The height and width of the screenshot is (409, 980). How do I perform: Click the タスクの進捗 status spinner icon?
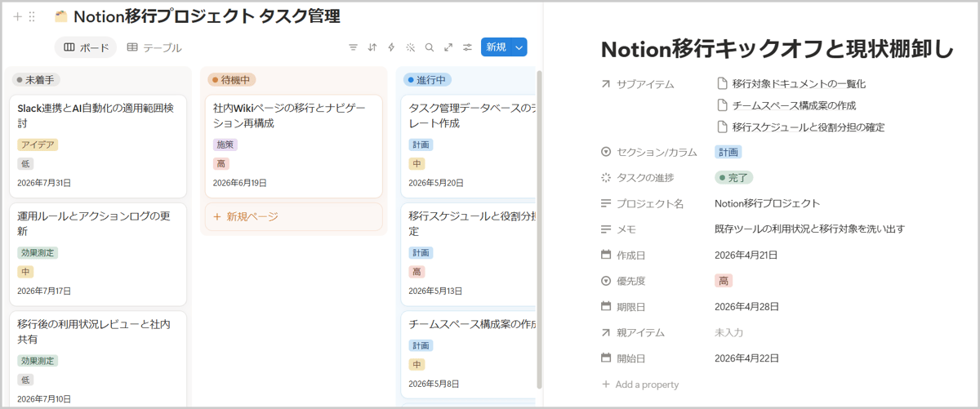coord(606,177)
